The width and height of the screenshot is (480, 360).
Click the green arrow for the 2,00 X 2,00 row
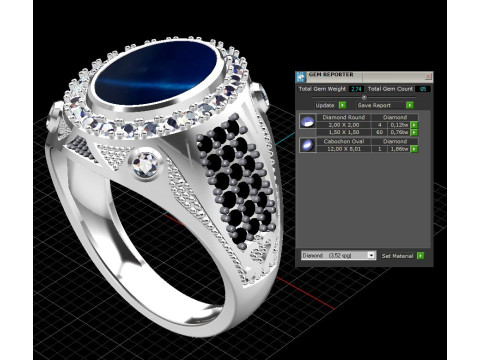[x=414, y=125]
